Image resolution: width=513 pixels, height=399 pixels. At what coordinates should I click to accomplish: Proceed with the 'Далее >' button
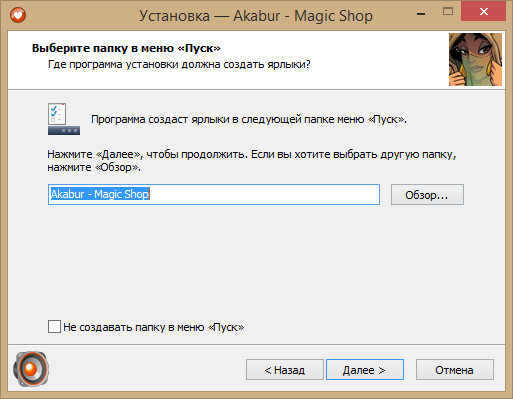(x=365, y=370)
